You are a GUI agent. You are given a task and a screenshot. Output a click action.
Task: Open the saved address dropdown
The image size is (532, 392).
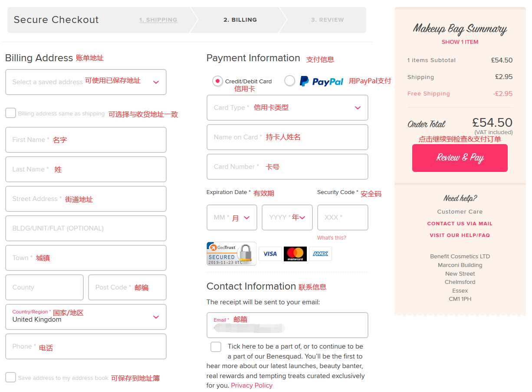86,82
